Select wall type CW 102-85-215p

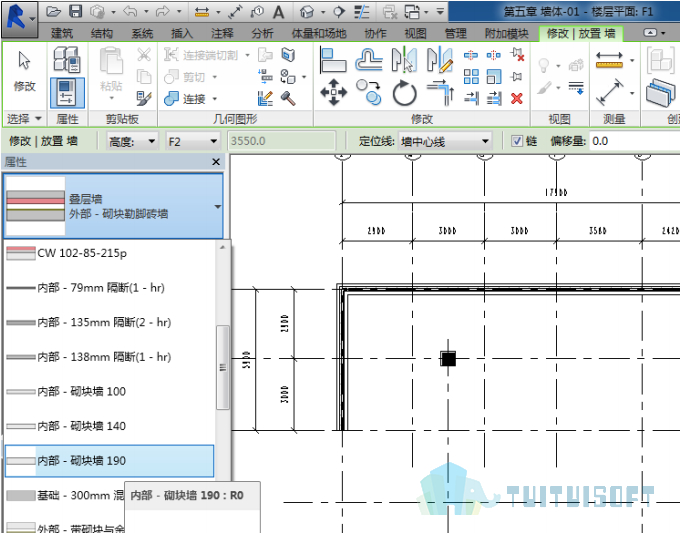click(x=109, y=253)
